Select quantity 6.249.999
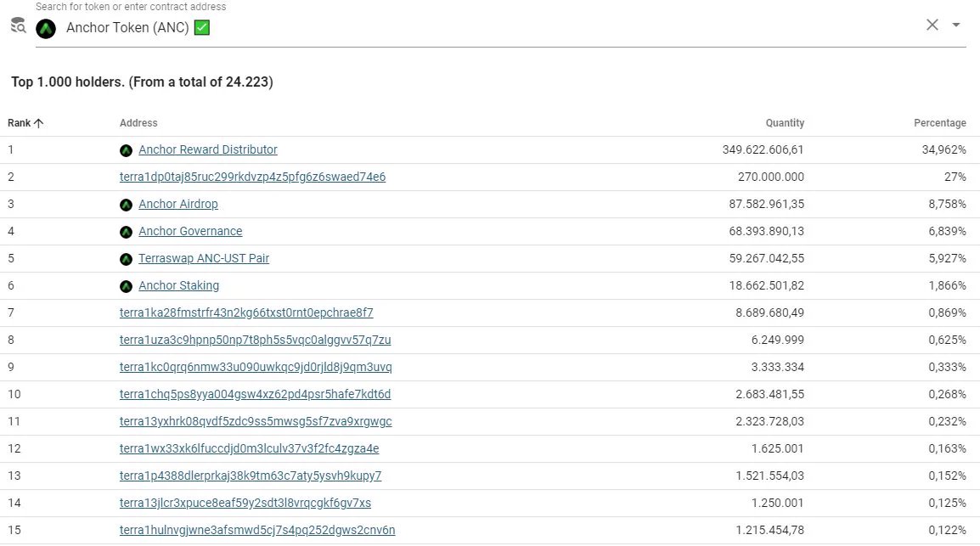The width and height of the screenshot is (980, 546). (778, 340)
